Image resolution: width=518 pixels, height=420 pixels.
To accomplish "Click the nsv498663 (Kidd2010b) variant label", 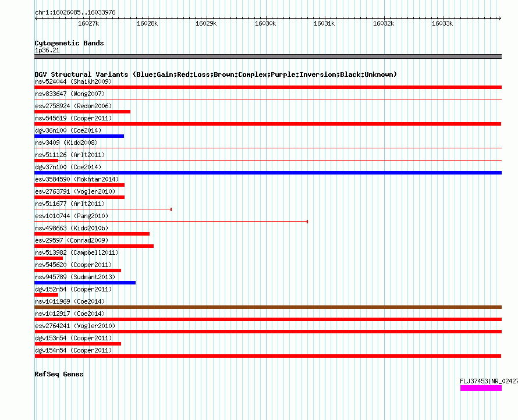I will pyautogui.click(x=72, y=228).
